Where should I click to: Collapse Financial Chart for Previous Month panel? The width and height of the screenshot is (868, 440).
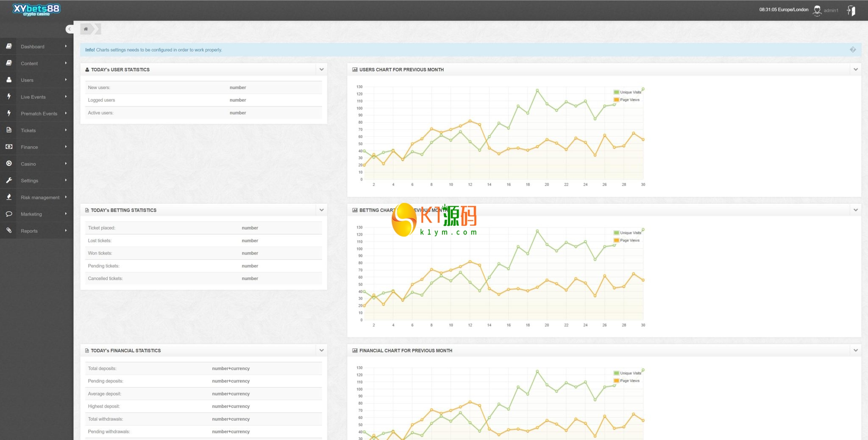(x=856, y=350)
